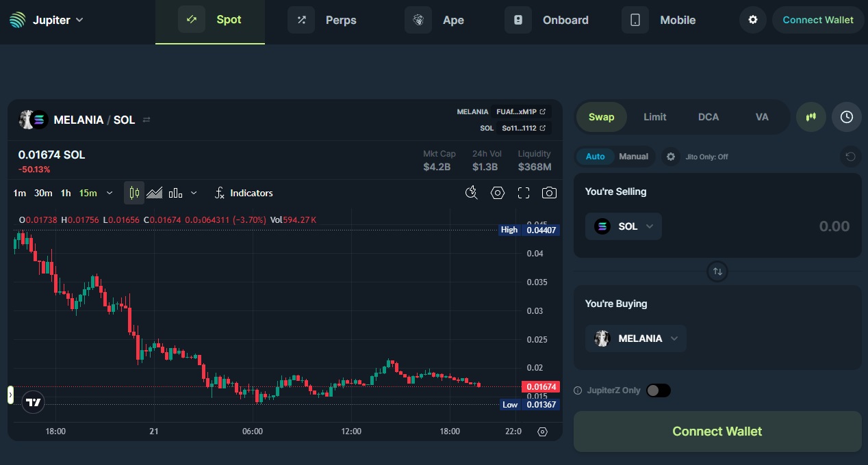Image resolution: width=868 pixels, height=465 pixels.
Task: Open the Indicators menu
Action: tap(244, 193)
